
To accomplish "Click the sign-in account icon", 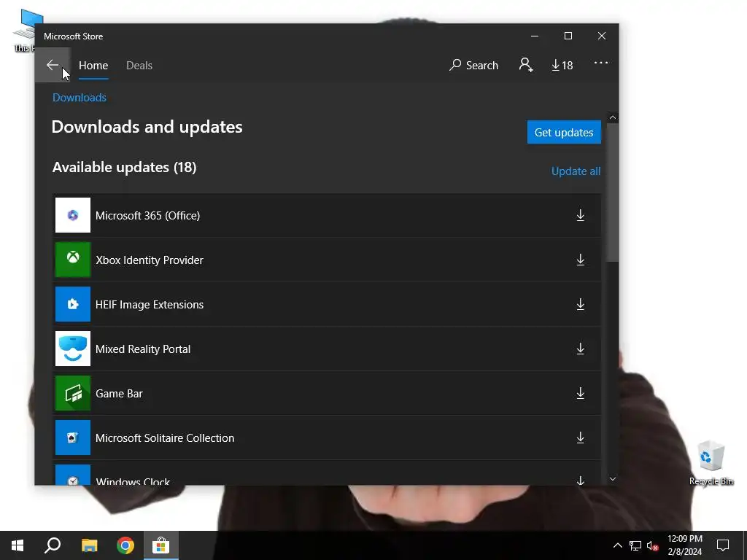I will click(526, 65).
